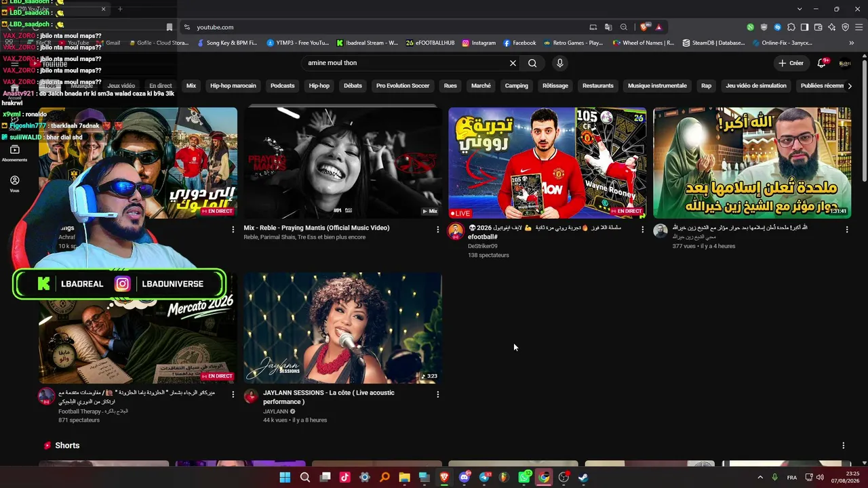Open the Vous sidebar profile icon
Screen dimensions: 868x488
point(14,184)
